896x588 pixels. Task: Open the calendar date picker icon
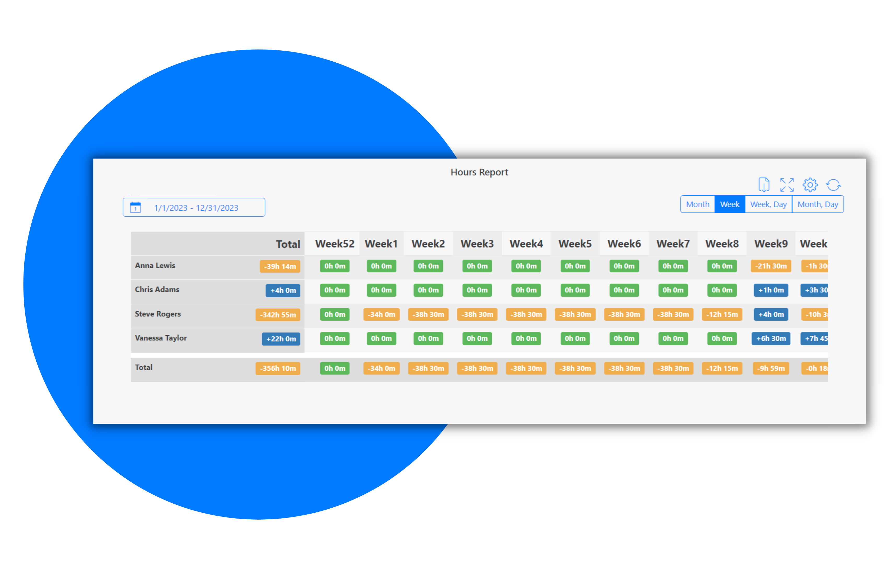[136, 207]
